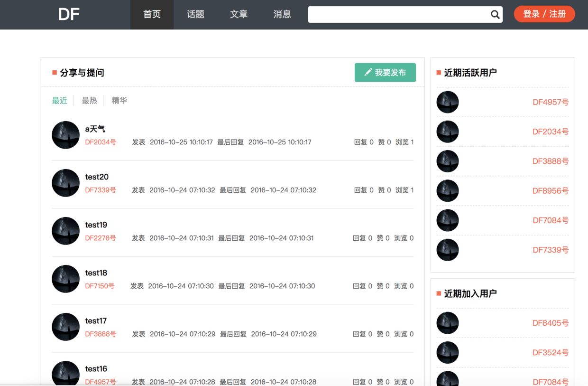Viewport: 588px width, 386px height.
Task: Click the pencil icon on 我要发布 button
Action: point(368,72)
